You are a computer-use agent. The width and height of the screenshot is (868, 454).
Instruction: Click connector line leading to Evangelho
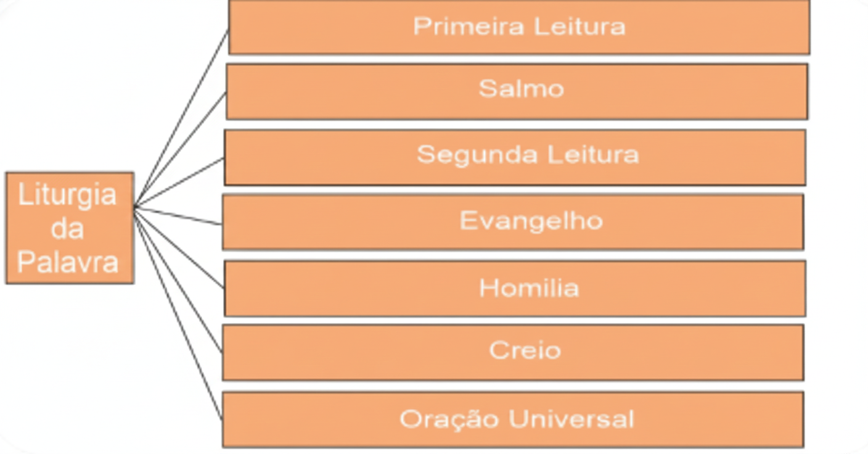pyautogui.click(x=179, y=216)
